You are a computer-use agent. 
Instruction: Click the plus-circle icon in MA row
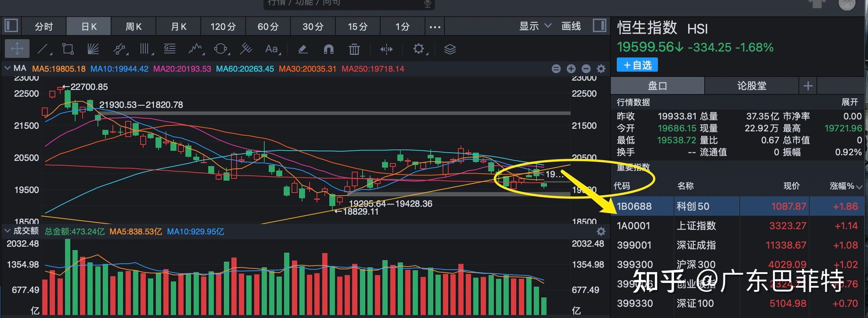tap(571, 69)
